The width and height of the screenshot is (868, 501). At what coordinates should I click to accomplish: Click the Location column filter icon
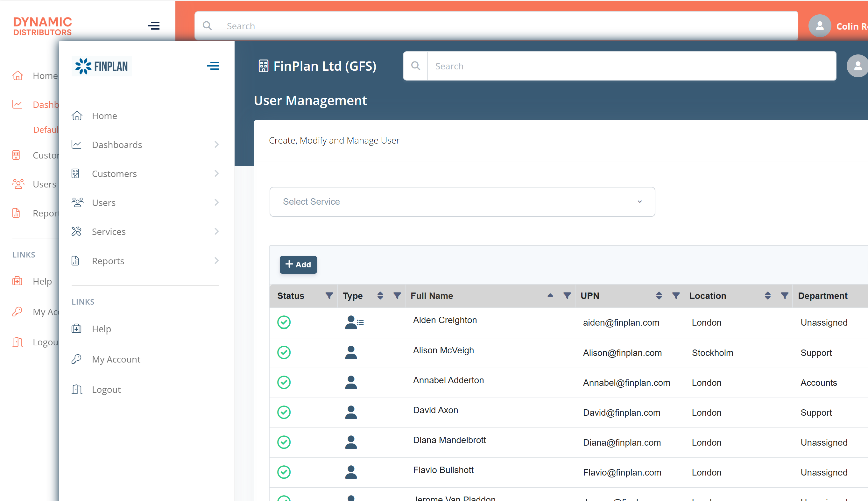pyautogui.click(x=784, y=296)
